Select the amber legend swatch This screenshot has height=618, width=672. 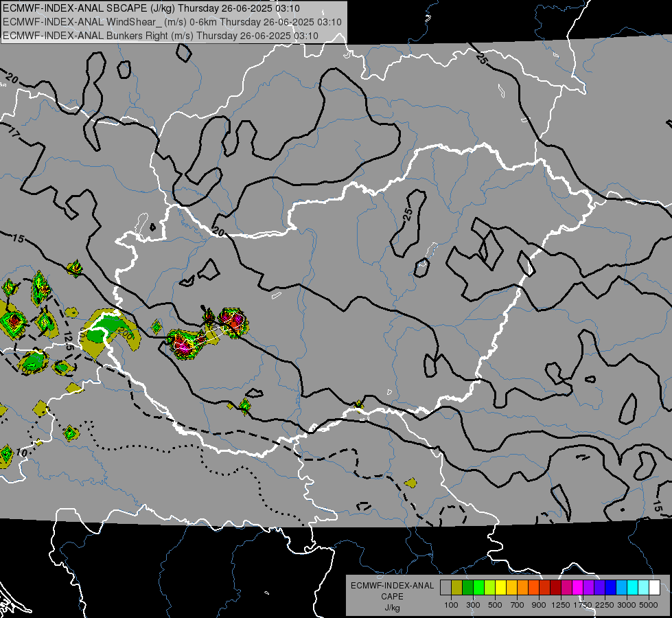[511, 588]
